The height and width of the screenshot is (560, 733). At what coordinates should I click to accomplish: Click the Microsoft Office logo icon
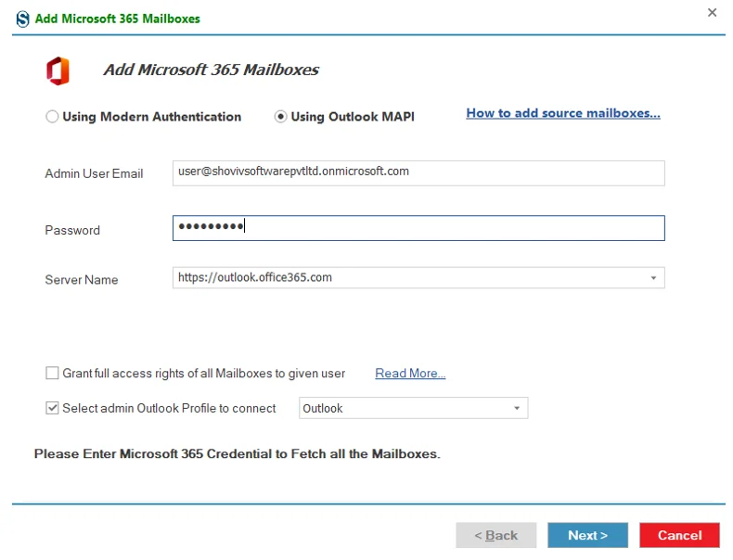(58, 71)
